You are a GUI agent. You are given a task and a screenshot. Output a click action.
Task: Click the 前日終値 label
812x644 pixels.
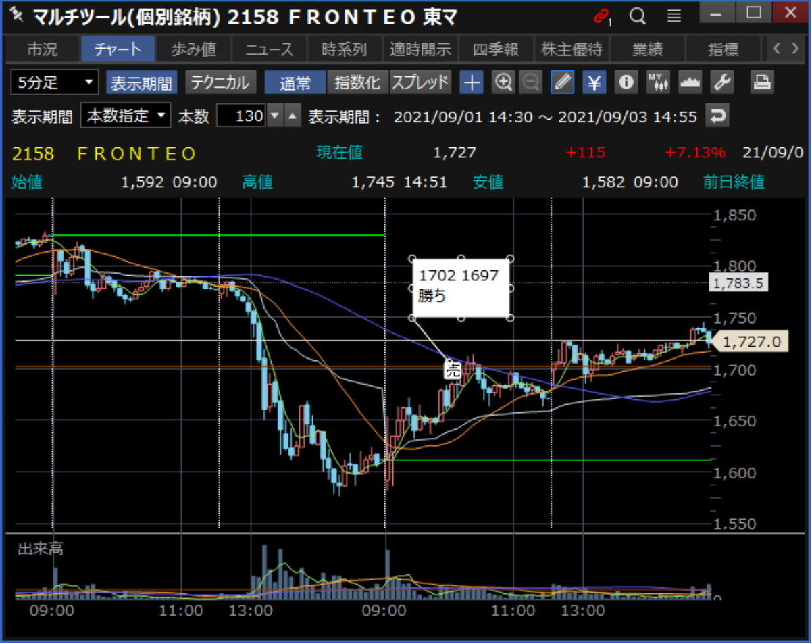tap(734, 182)
